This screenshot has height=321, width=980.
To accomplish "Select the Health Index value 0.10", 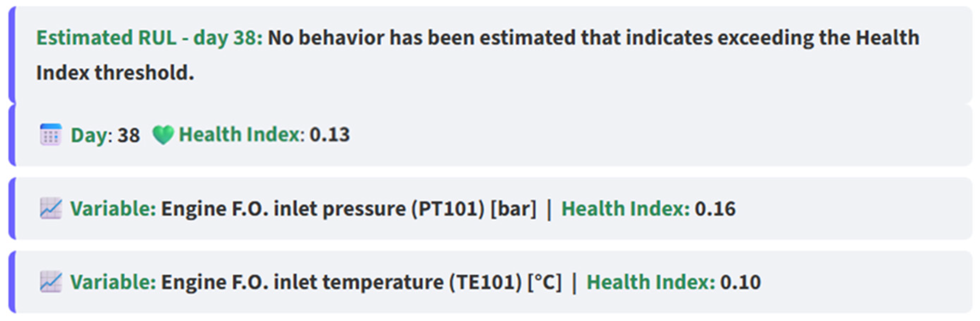I will tap(740, 282).
